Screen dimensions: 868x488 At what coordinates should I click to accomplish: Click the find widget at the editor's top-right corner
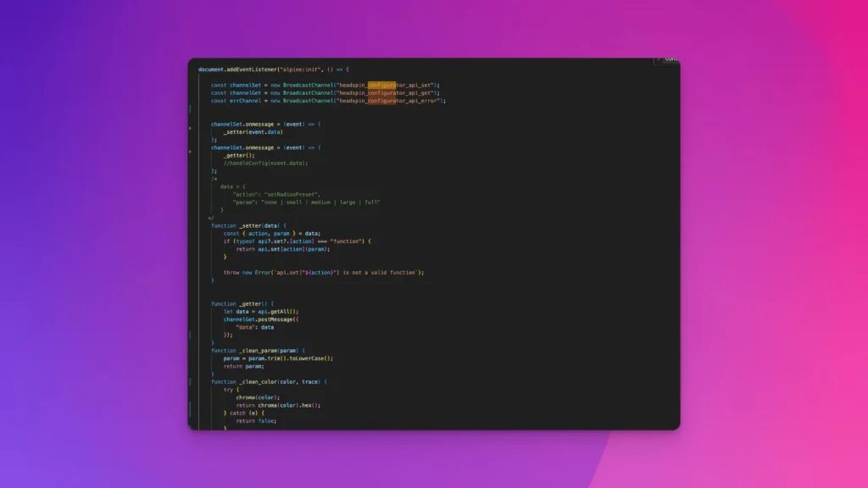click(x=668, y=59)
